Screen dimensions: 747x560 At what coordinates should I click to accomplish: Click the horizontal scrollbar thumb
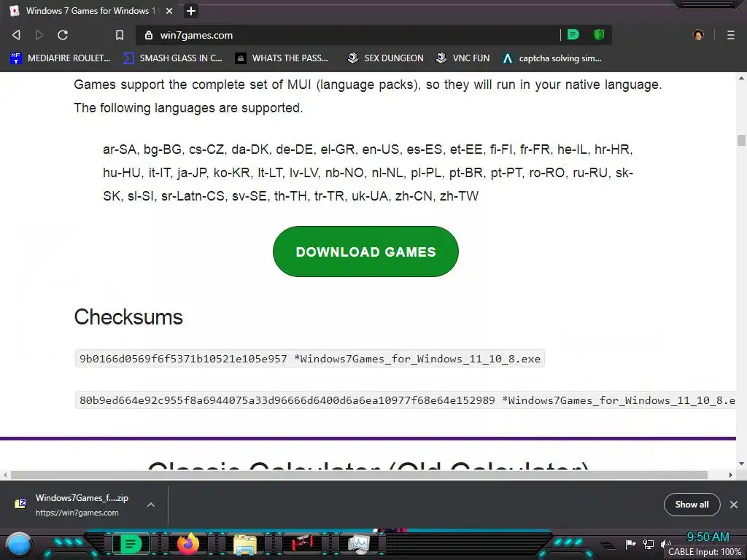click(x=359, y=475)
